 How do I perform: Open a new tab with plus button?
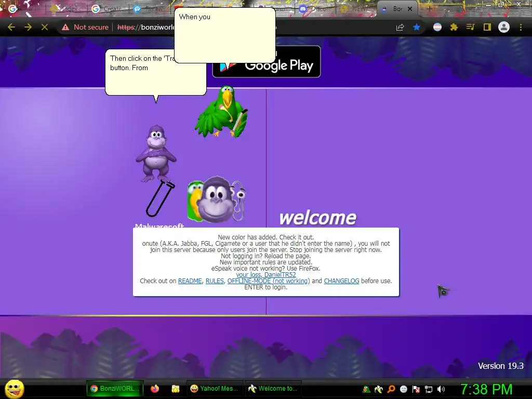point(429,9)
